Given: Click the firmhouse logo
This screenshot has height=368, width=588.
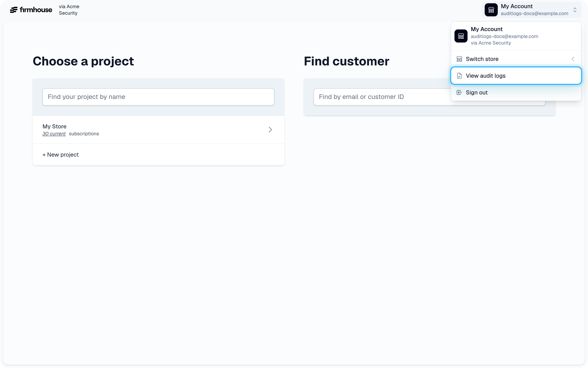Looking at the screenshot, I should (31, 10).
